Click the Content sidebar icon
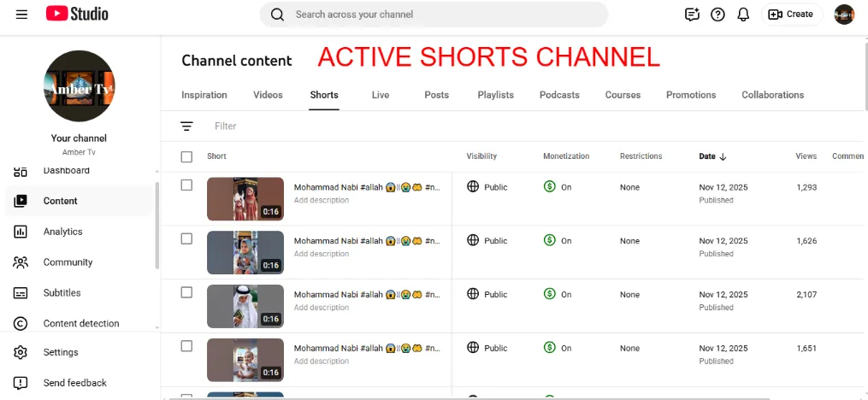Viewport: 868px width, 400px height. (x=20, y=201)
